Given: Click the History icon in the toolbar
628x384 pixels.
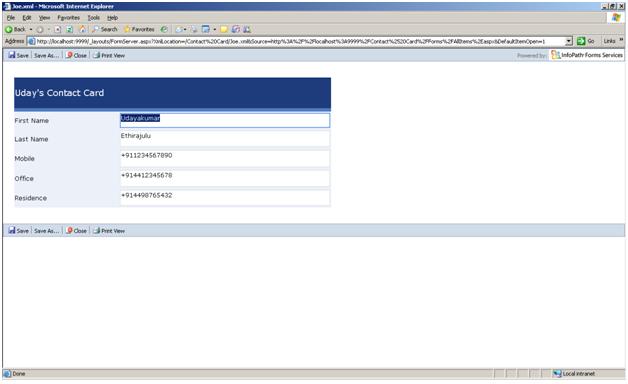Looking at the screenshot, I should [164, 29].
